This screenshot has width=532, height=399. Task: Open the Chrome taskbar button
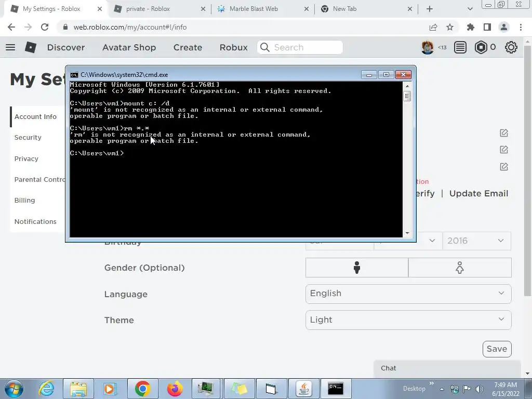(x=143, y=389)
